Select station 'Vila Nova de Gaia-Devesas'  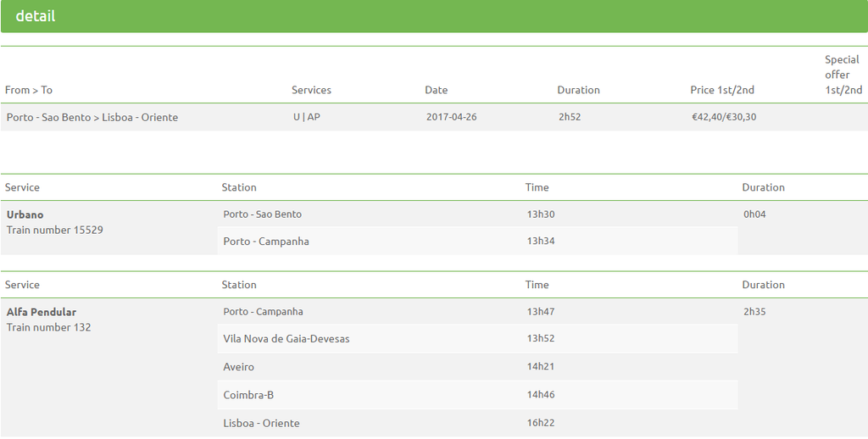click(x=287, y=339)
